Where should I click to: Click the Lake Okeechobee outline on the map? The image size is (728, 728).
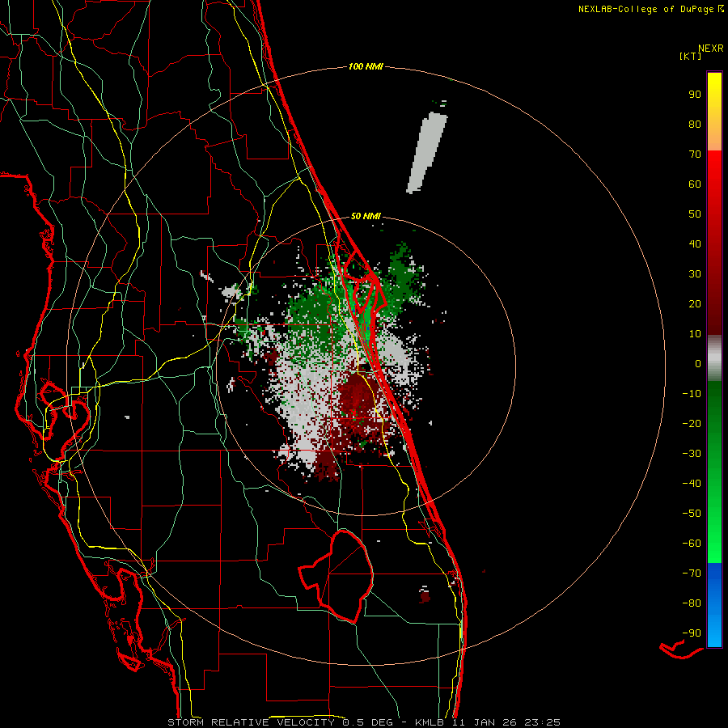click(336, 576)
